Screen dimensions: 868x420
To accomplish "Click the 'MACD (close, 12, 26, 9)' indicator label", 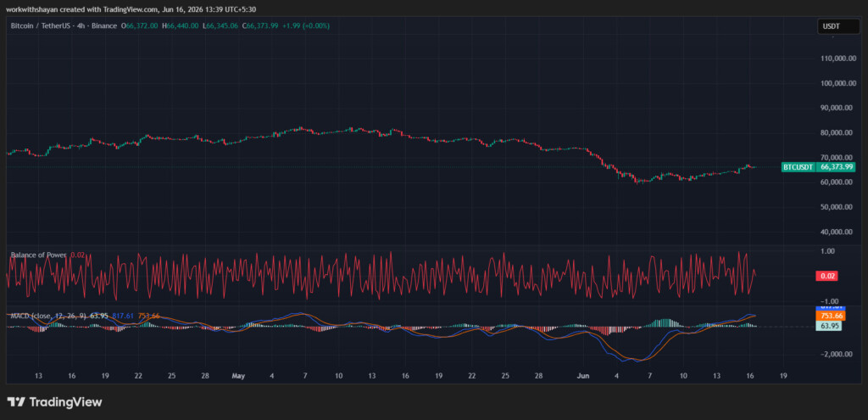I will tap(48, 316).
